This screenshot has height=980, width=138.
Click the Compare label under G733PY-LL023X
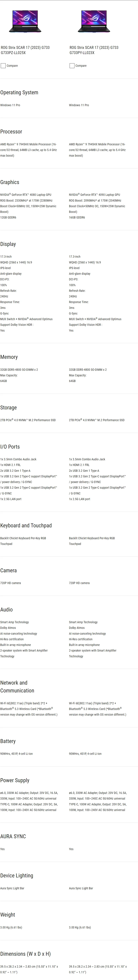tap(81, 66)
